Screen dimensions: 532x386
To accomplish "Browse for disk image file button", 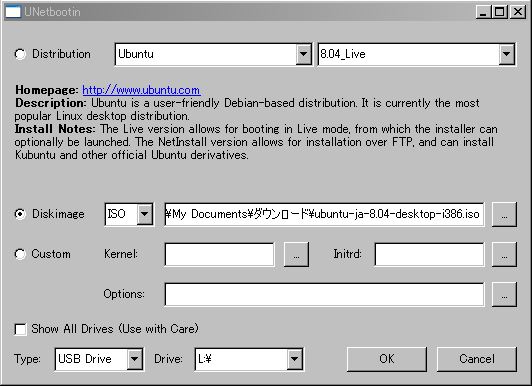I will tap(505, 214).
